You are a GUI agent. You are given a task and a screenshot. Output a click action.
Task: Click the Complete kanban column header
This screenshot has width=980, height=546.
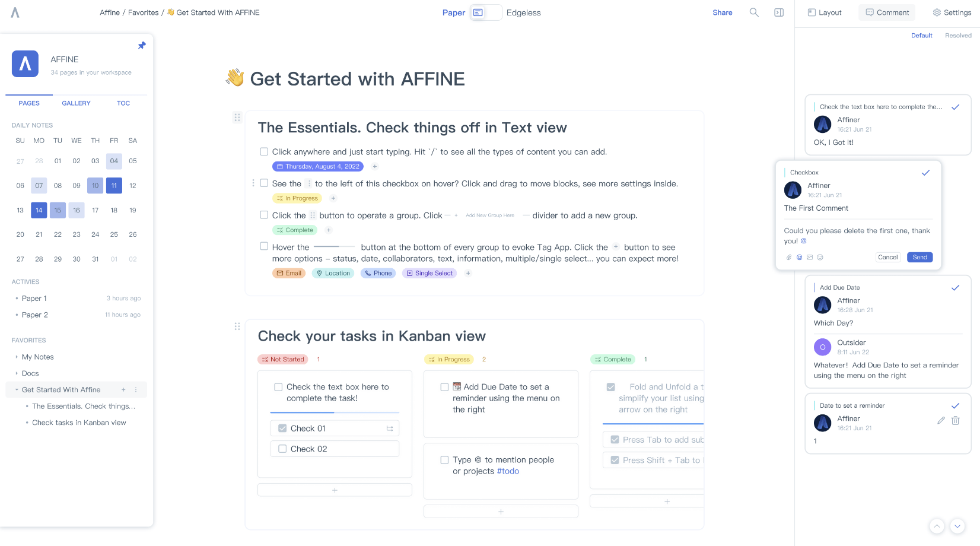click(x=613, y=360)
